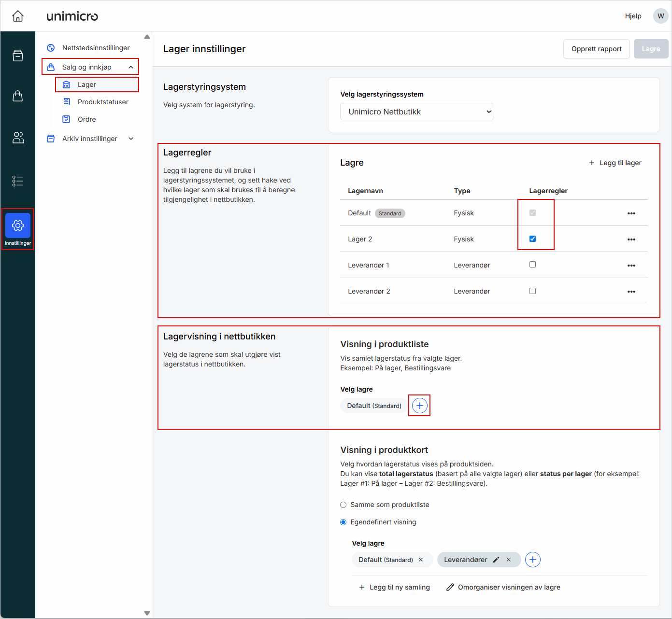Click the list icon in left sidebar
Screen dimensions: 672x619
point(18,181)
